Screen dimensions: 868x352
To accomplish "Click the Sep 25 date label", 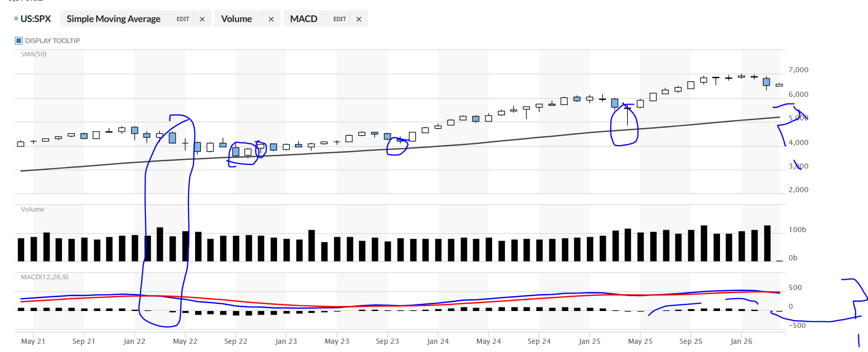I will click(691, 341).
